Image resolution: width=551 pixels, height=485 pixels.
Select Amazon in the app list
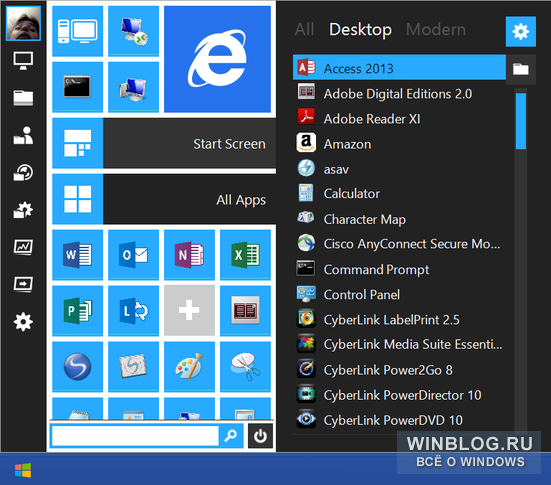click(399, 144)
